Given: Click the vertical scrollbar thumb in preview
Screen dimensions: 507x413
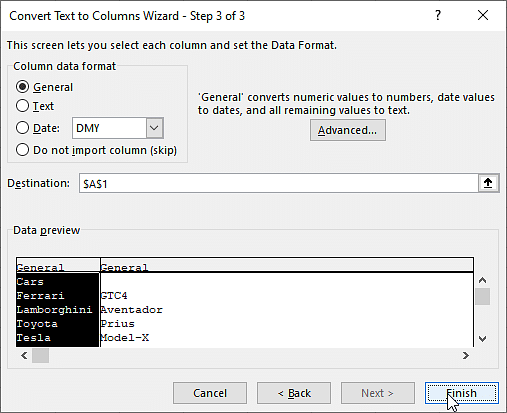Looking at the screenshot, I should point(482,297).
